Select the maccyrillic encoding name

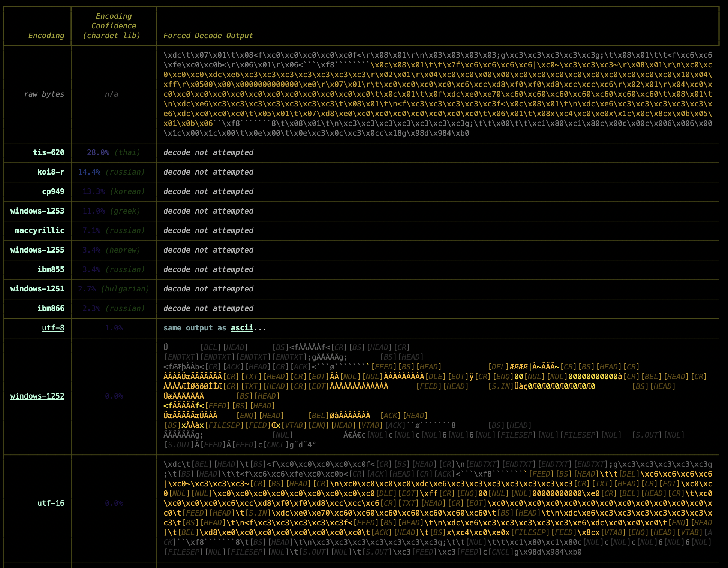point(39,230)
